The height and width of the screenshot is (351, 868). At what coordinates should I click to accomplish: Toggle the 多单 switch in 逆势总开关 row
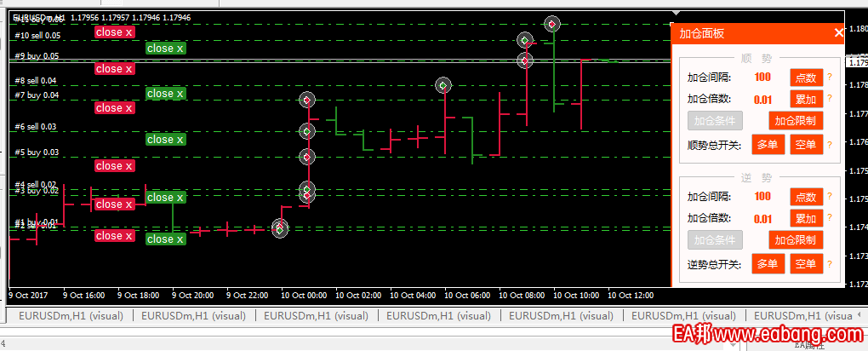point(768,264)
